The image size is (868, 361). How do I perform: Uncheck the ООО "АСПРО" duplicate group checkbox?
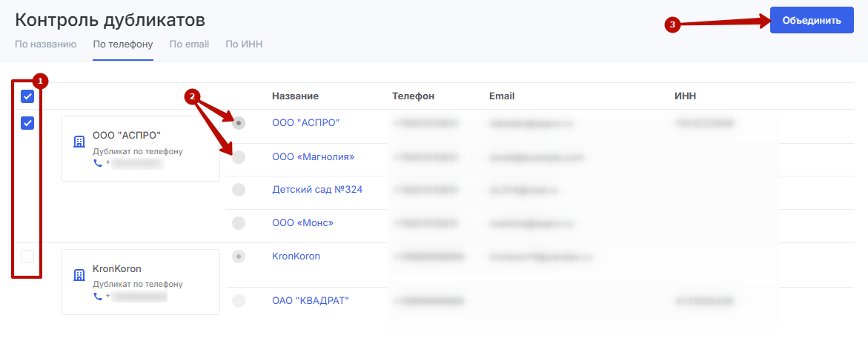click(27, 123)
